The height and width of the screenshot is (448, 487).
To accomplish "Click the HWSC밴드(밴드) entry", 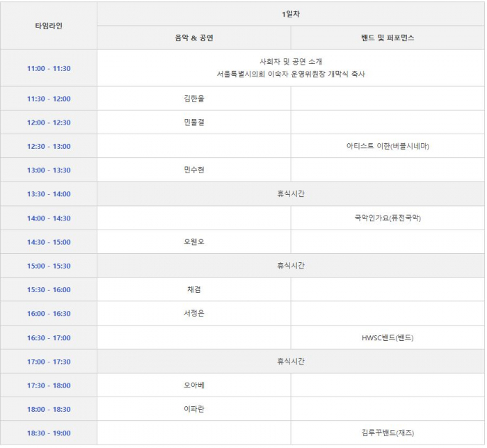I will (388, 337).
